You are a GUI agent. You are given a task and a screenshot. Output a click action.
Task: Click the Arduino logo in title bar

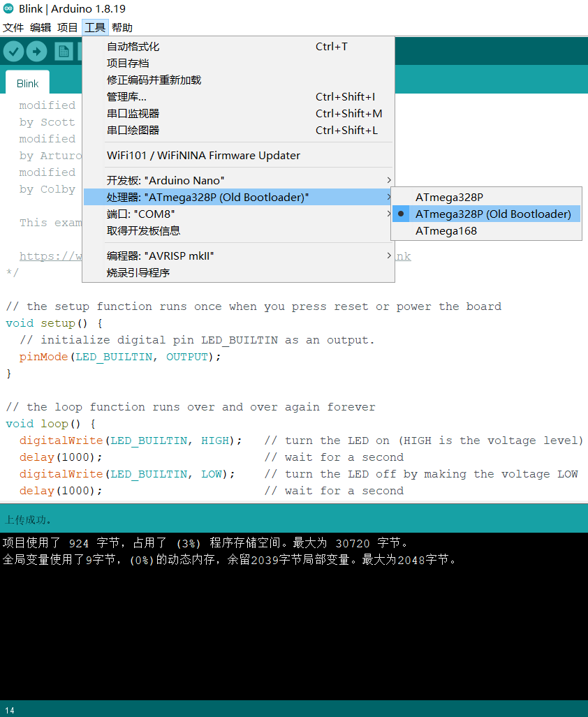click(x=8, y=8)
